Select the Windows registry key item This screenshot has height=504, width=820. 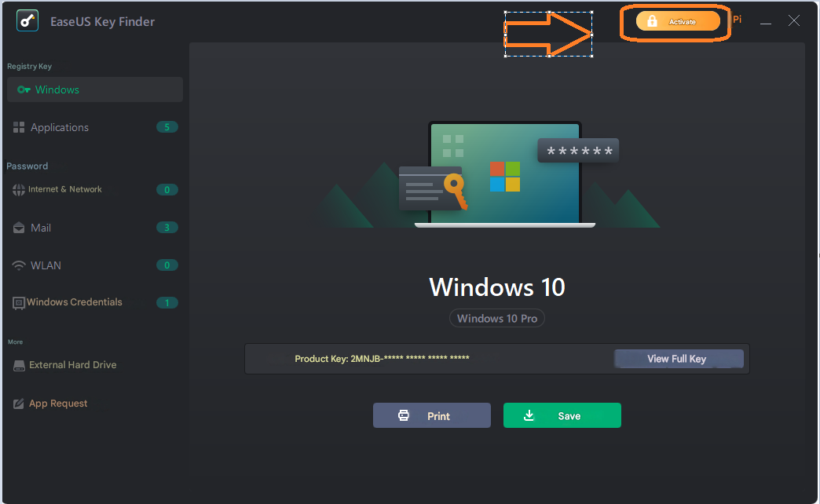coord(95,89)
